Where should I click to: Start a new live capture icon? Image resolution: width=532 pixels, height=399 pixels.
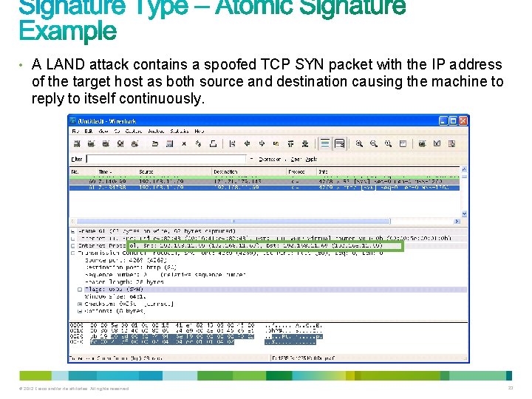pos(106,144)
